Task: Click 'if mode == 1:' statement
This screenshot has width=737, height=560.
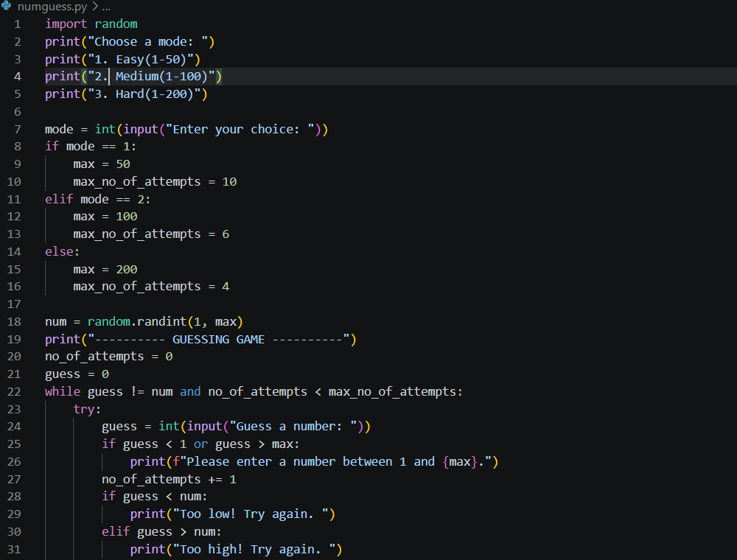Action: (91, 147)
